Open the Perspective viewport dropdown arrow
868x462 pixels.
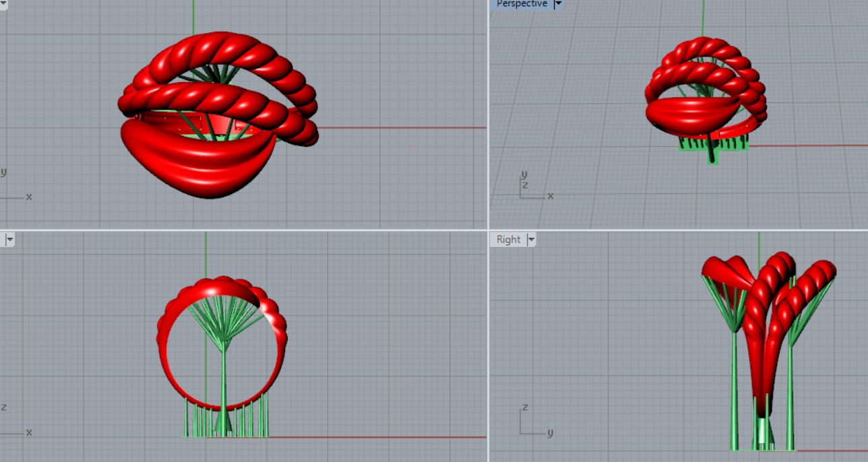pyautogui.click(x=557, y=4)
